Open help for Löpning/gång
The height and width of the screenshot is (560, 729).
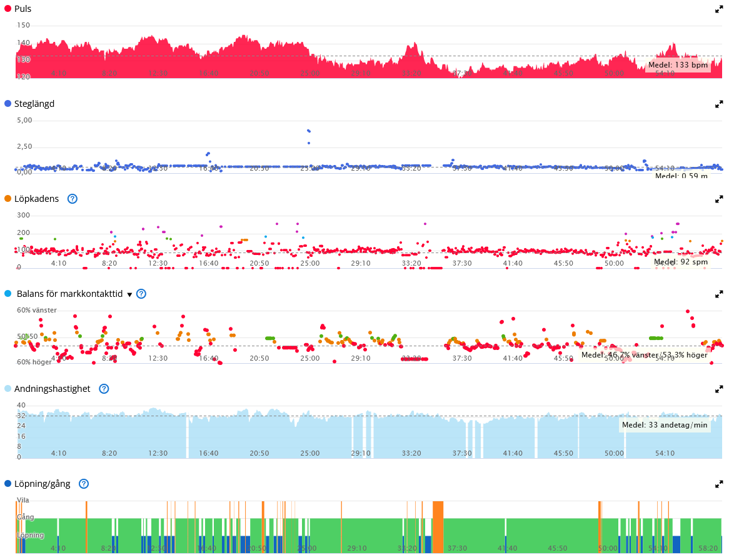[84, 484]
